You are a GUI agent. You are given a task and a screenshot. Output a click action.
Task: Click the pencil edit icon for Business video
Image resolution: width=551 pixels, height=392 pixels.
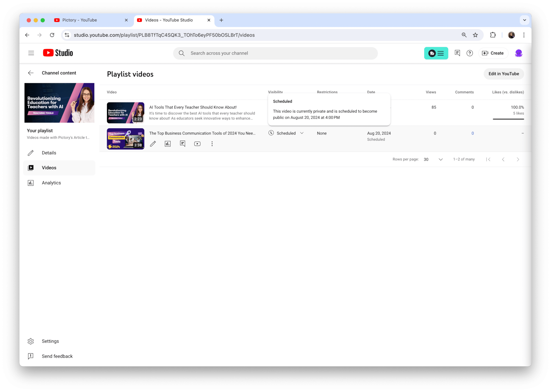coord(153,144)
